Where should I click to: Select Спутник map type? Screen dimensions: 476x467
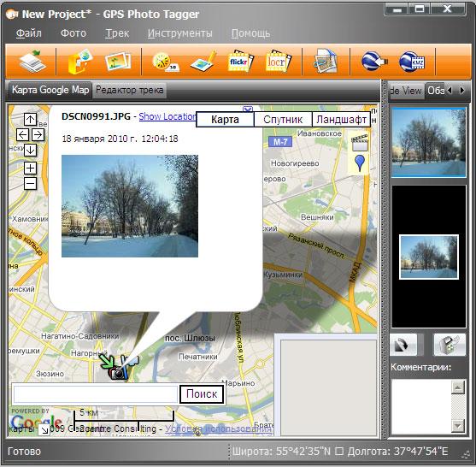[283, 120]
